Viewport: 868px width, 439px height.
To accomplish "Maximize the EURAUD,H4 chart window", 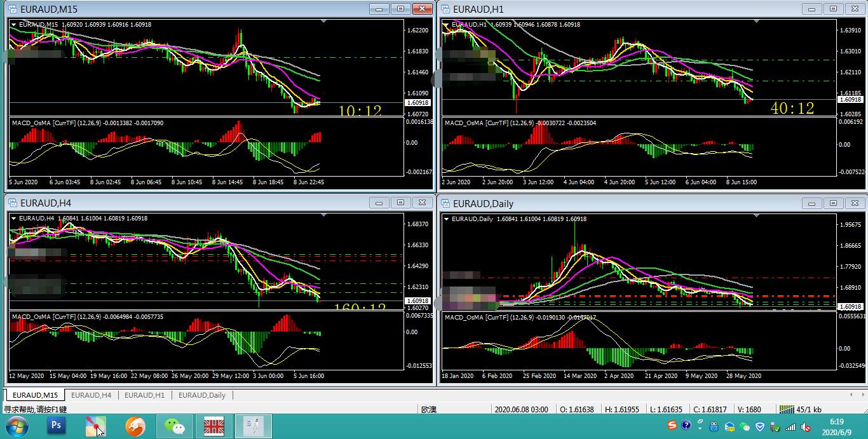I will [400, 203].
